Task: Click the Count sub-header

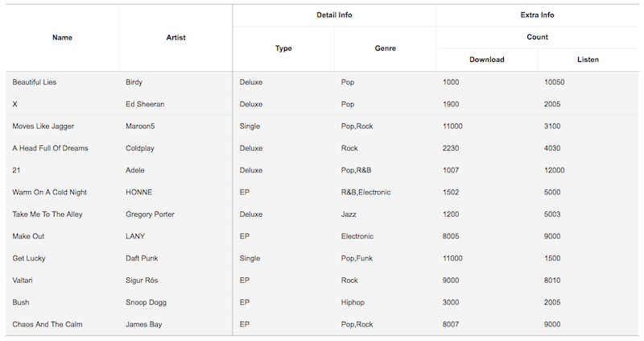Action: coord(537,37)
